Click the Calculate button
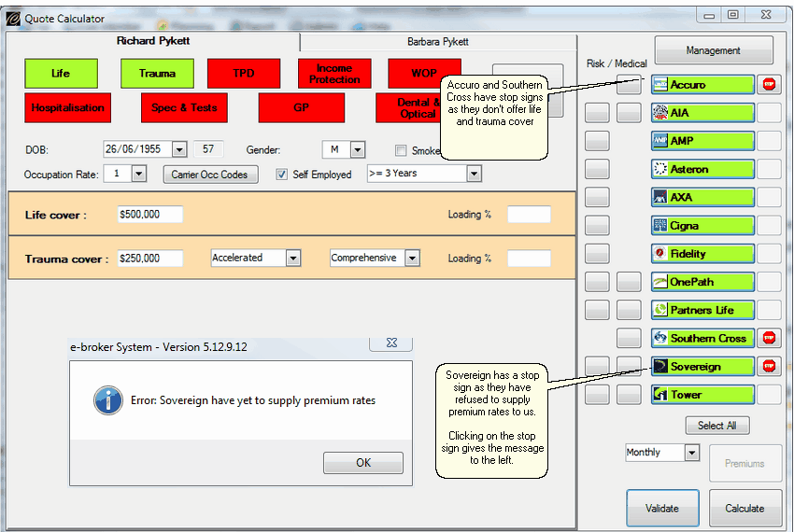The image size is (794, 532). pos(744,509)
